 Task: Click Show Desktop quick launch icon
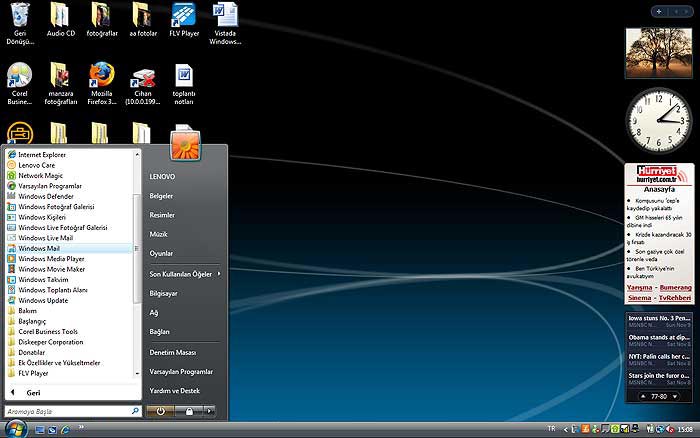pos(40,430)
